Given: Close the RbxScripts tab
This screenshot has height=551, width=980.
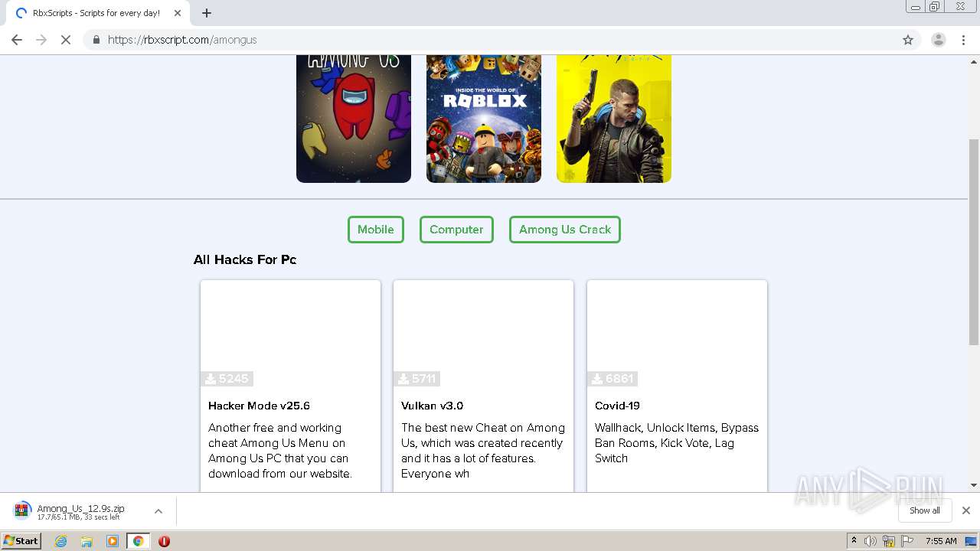Looking at the screenshot, I should point(177,13).
